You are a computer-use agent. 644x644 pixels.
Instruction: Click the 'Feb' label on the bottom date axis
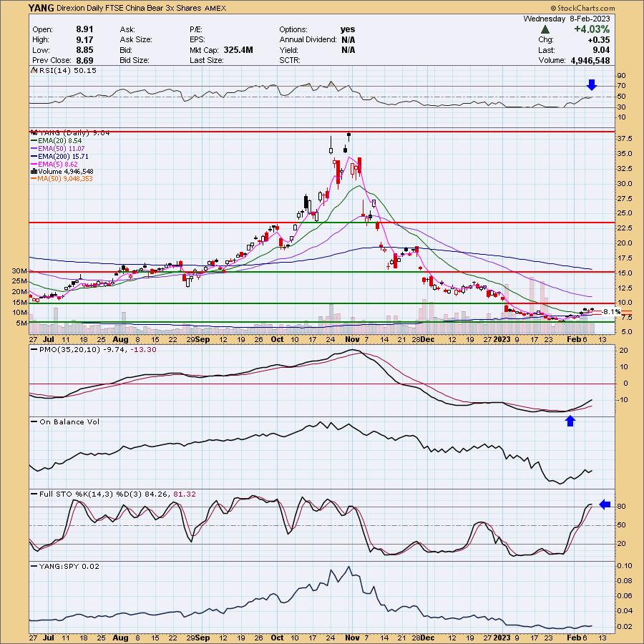(x=573, y=638)
